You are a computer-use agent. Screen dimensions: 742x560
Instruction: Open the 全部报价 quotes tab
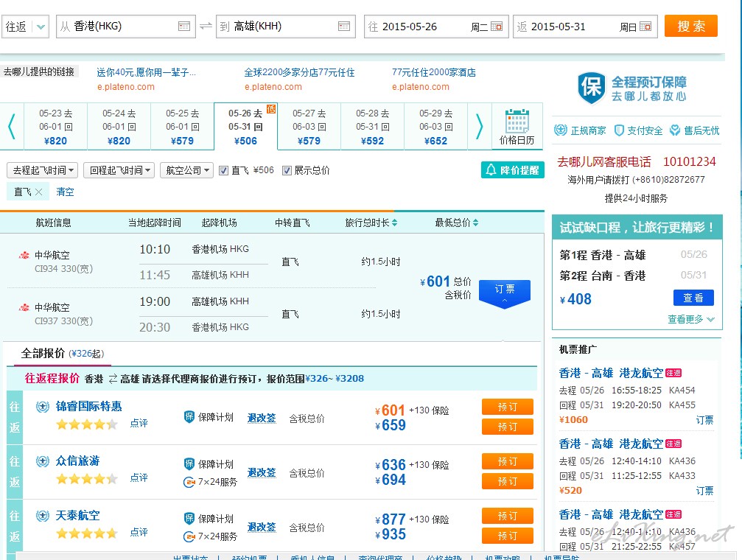pyautogui.click(x=63, y=354)
